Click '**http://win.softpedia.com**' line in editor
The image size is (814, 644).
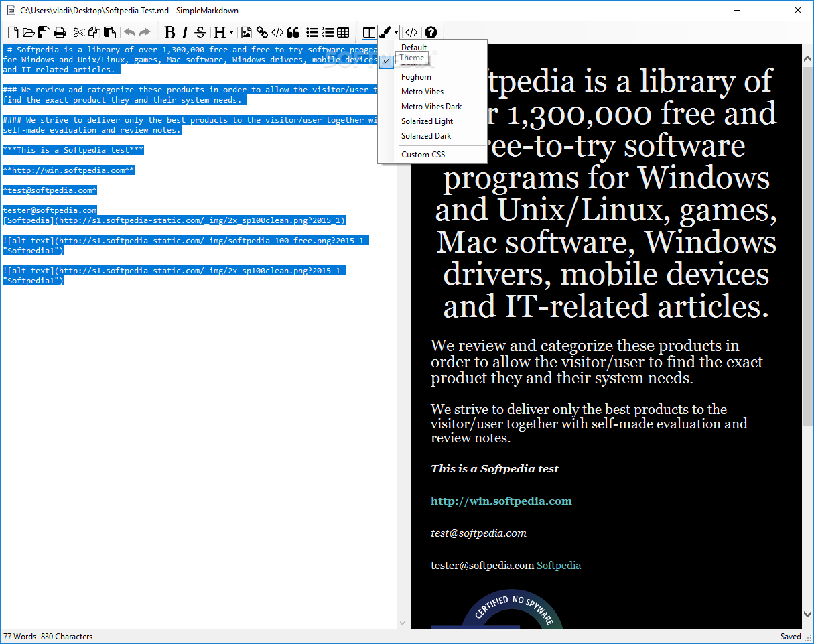[x=69, y=170]
